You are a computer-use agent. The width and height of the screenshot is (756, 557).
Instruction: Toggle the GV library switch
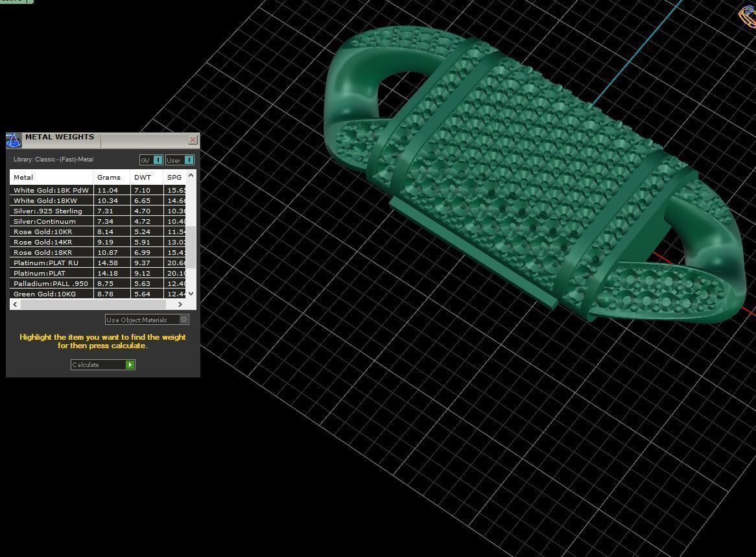click(151, 160)
